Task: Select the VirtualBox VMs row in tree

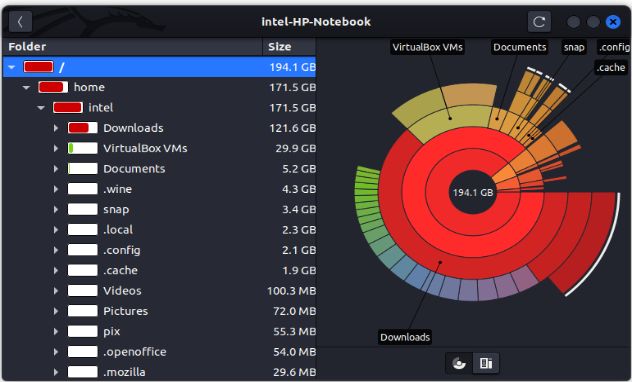Action: (159, 148)
